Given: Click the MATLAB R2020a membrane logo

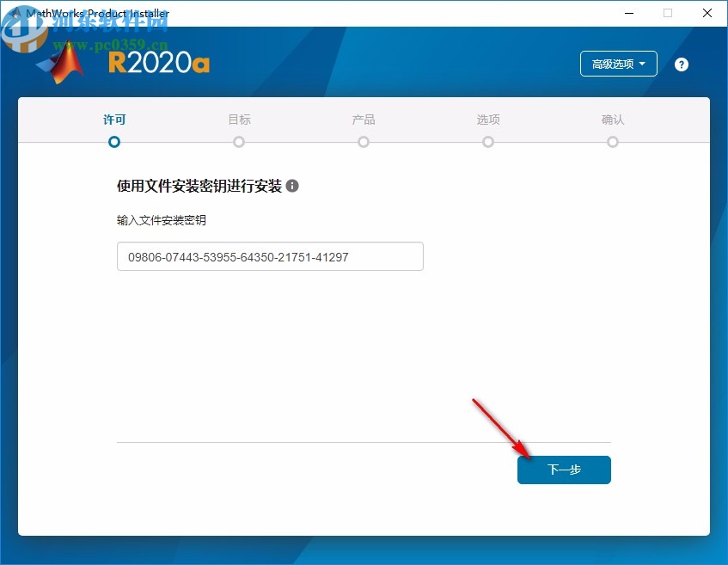Looking at the screenshot, I should tap(62, 64).
